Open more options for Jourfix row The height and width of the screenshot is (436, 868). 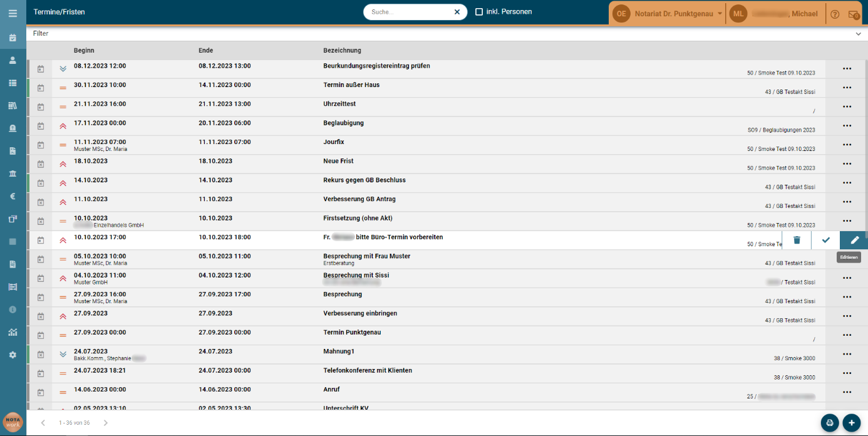pyautogui.click(x=847, y=145)
